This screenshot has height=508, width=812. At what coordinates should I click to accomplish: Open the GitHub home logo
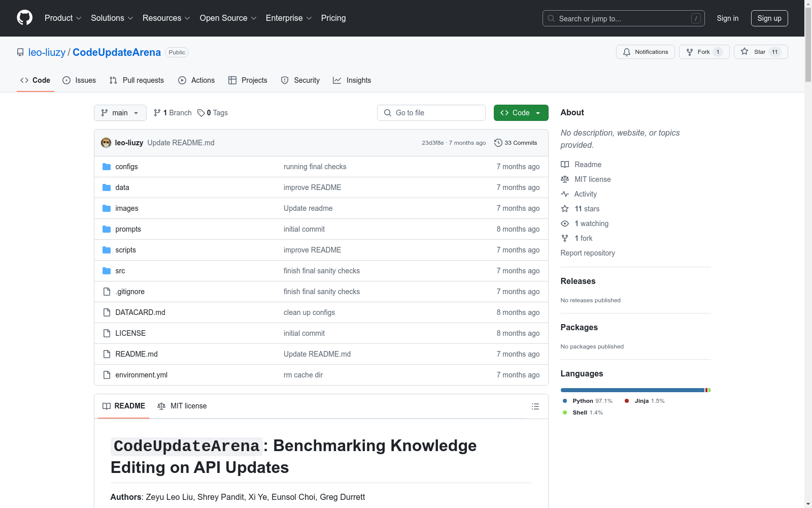24,18
